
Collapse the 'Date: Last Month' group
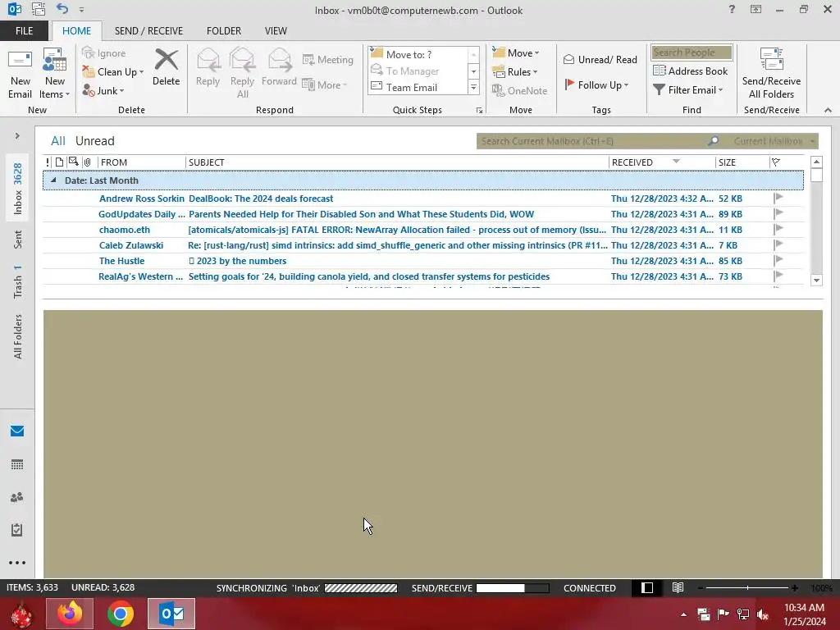coord(53,180)
